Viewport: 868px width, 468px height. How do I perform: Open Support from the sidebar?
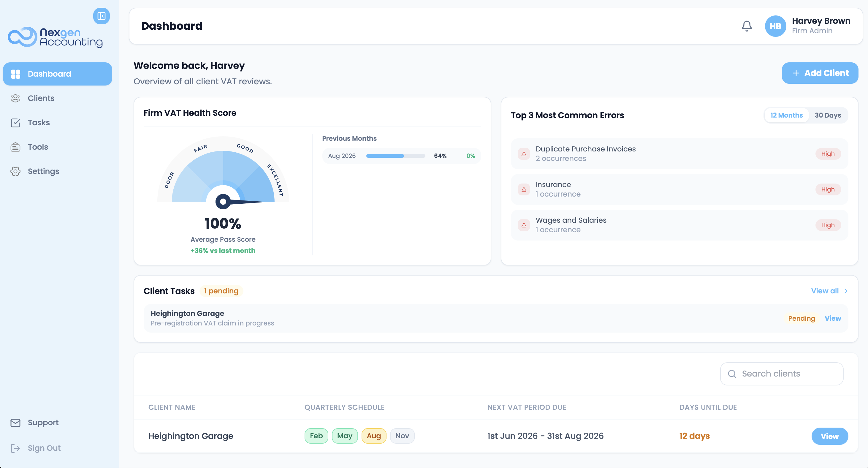[58, 423]
